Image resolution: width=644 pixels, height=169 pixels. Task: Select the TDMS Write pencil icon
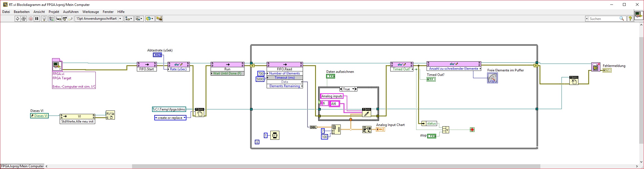pos(366,112)
